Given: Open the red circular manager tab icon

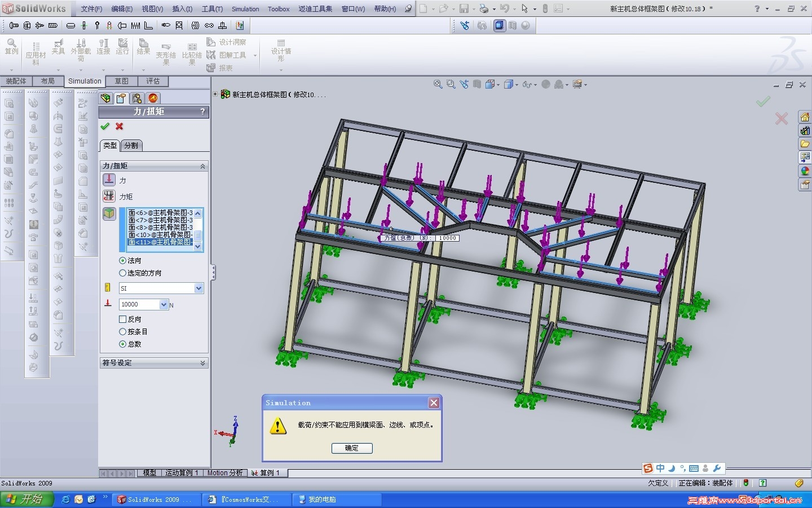Looking at the screenshot, I should pos(153,98).
